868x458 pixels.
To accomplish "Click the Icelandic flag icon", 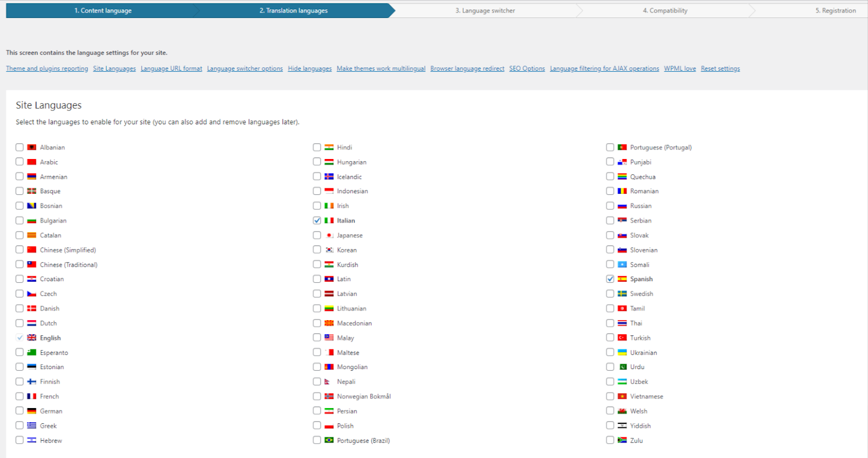I will (329, 177).
